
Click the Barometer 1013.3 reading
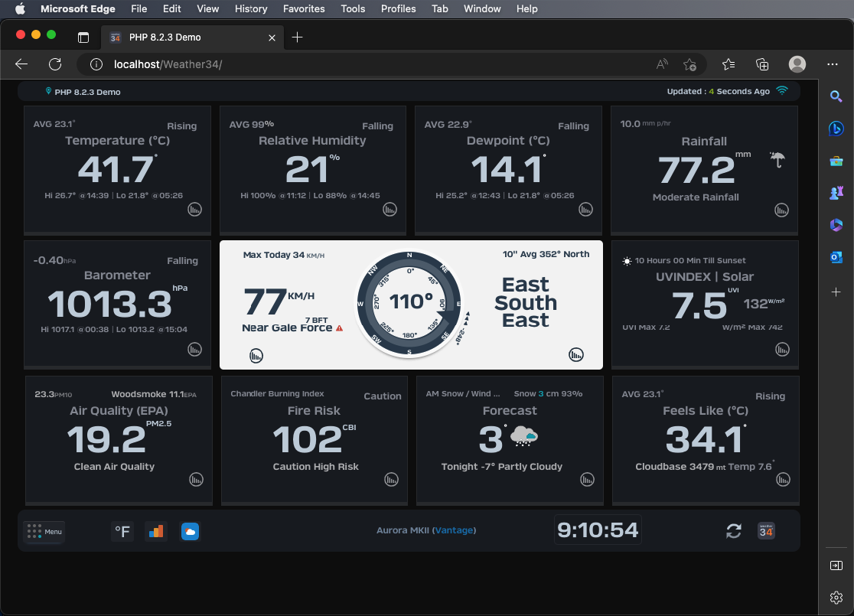pos(109,303)
